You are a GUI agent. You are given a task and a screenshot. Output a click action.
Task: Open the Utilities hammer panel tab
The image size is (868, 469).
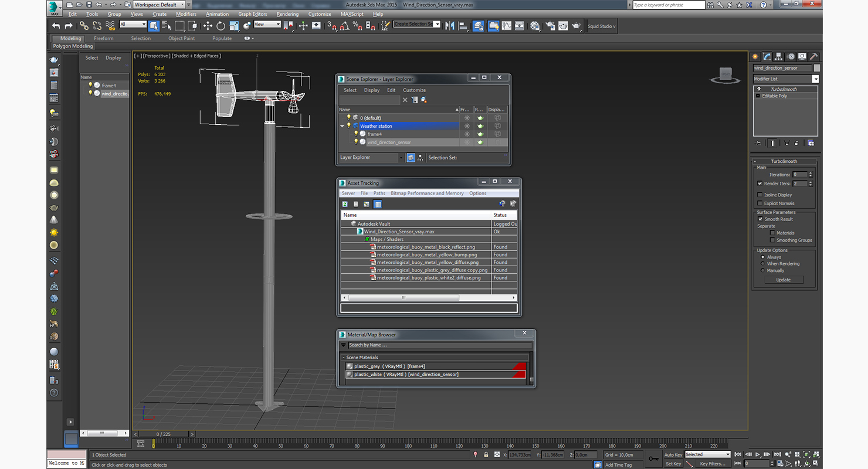coord(814,57)
